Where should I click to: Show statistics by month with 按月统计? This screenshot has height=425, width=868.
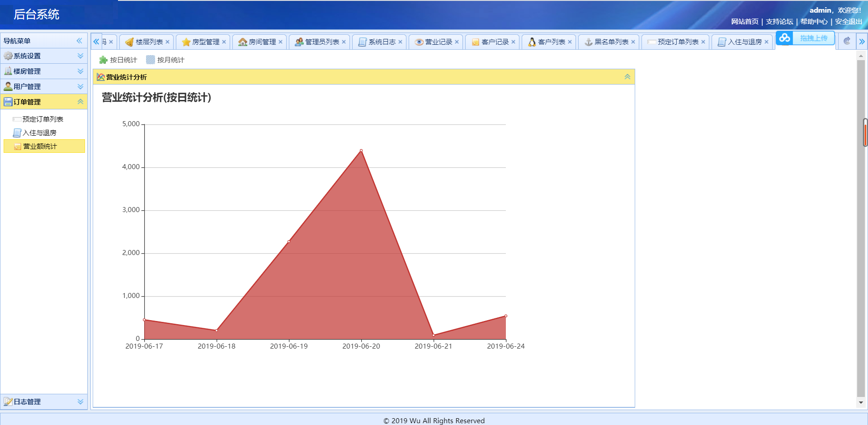point(165,60)
